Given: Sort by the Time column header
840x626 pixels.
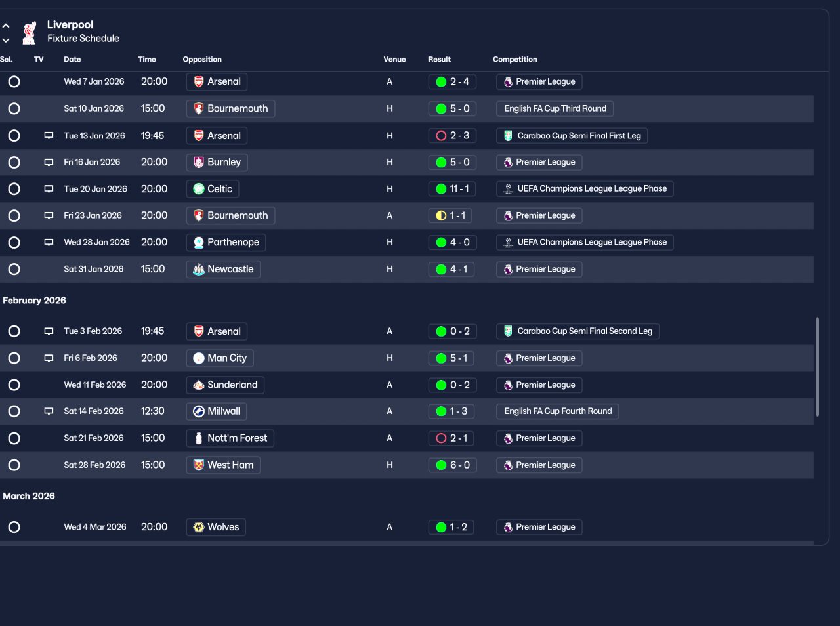Looking at the screenshot, I should coord(147,59).
